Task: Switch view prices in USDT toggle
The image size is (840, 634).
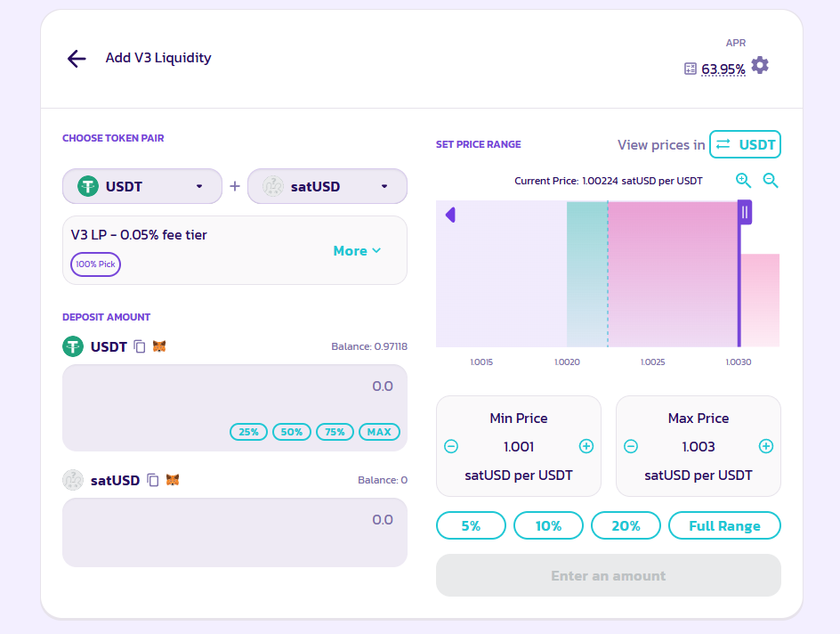Action: (x=745, y=144)
